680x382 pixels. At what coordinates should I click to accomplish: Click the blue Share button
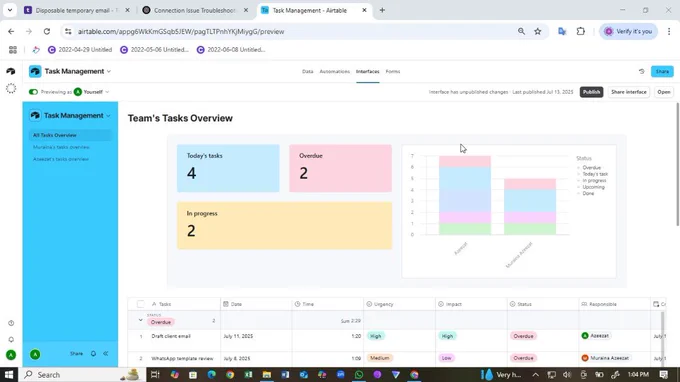tap(662, 71)
